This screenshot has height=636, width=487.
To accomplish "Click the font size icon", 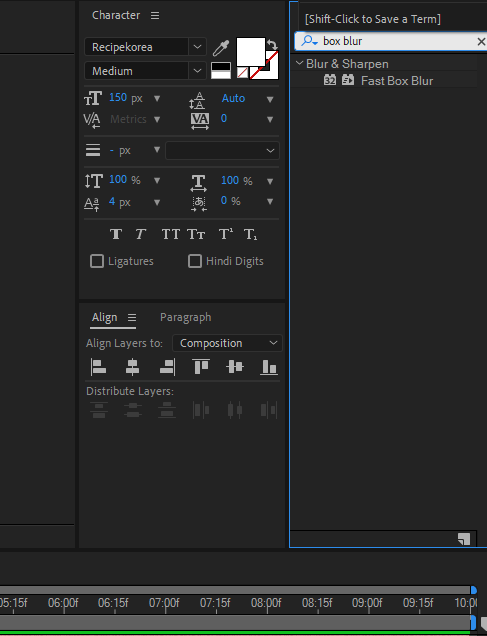I will click(93, 98).
